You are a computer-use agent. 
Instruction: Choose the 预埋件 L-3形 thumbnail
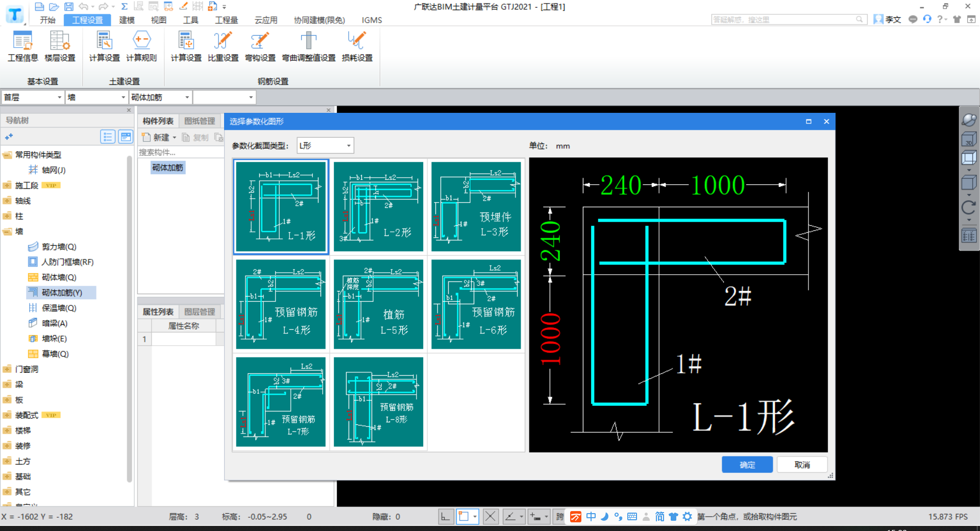point(476,206)
